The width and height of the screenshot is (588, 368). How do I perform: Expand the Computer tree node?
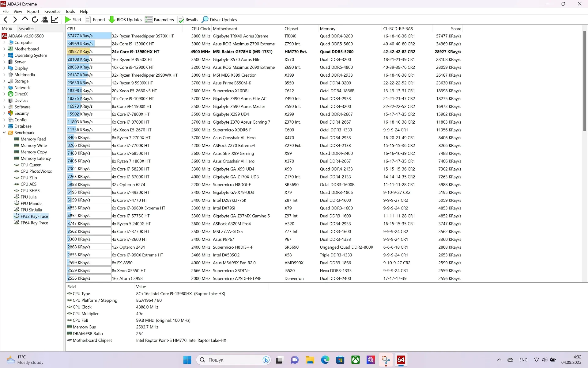(x=4, y=42)
